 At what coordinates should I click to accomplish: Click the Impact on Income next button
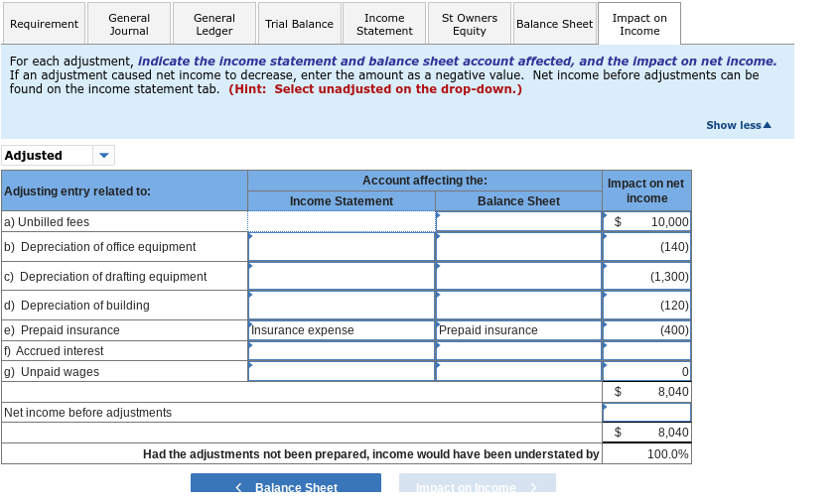(x=478, y=483)
